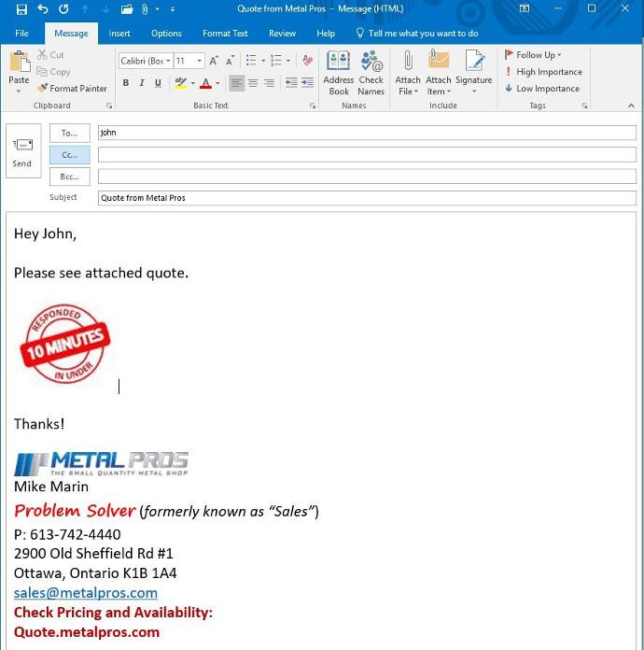Open the font name dropdown

(x=168, y=61)
